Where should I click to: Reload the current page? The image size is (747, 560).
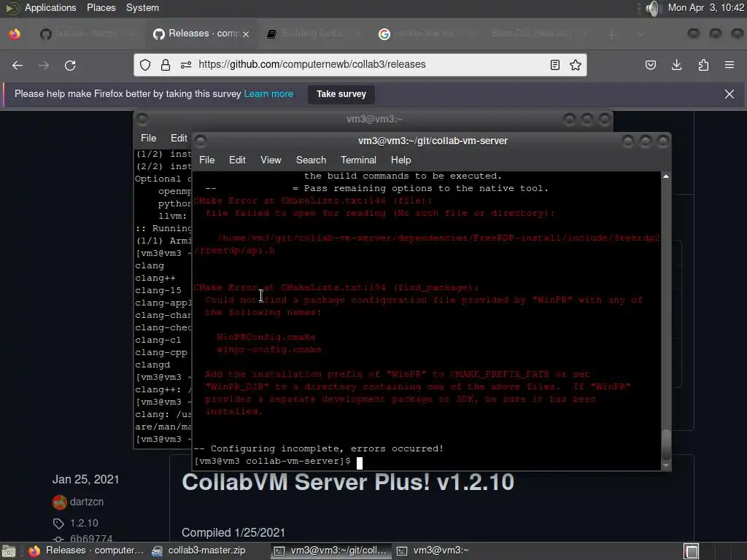70,65
